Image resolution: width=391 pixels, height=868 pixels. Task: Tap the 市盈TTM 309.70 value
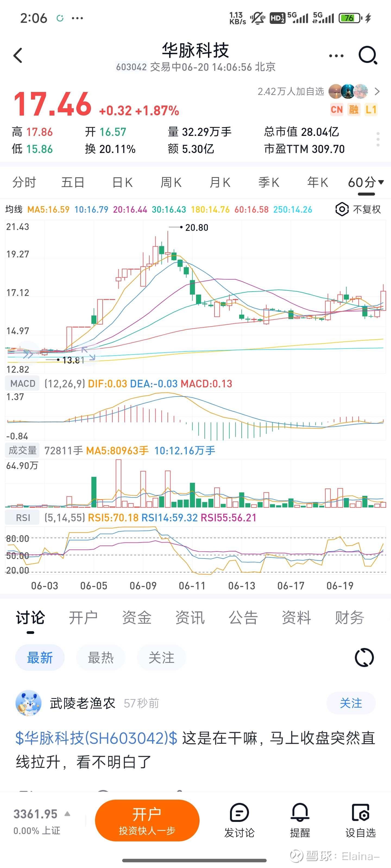coord(304,149)
